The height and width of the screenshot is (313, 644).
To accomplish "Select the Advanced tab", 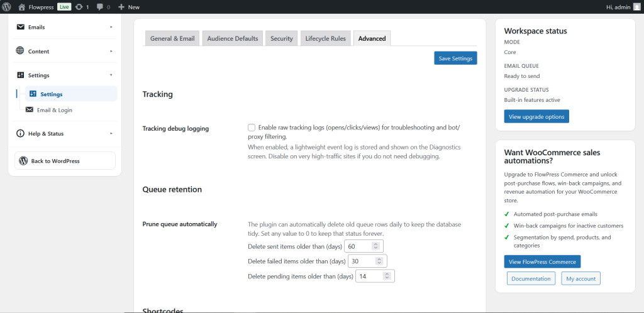I will point(372,38).
